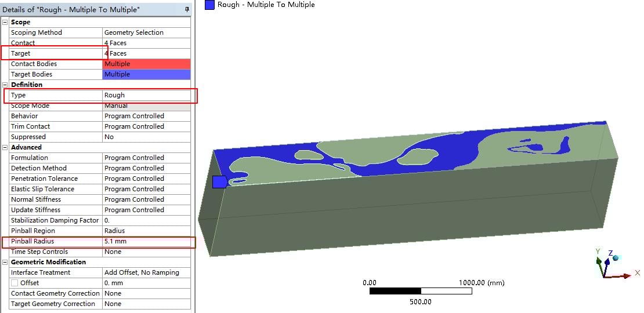Open Scoping Method Geometry Selection field
644x313 pixels.
[146, 32]
